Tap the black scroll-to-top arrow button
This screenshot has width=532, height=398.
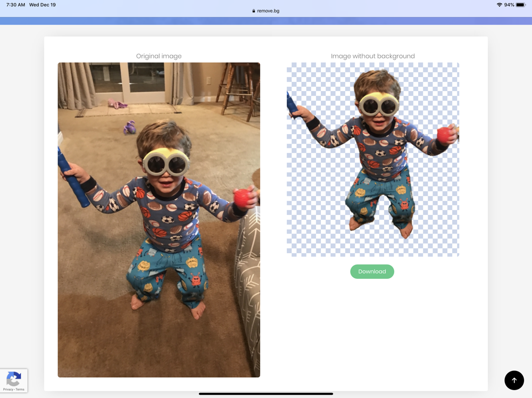514,380
